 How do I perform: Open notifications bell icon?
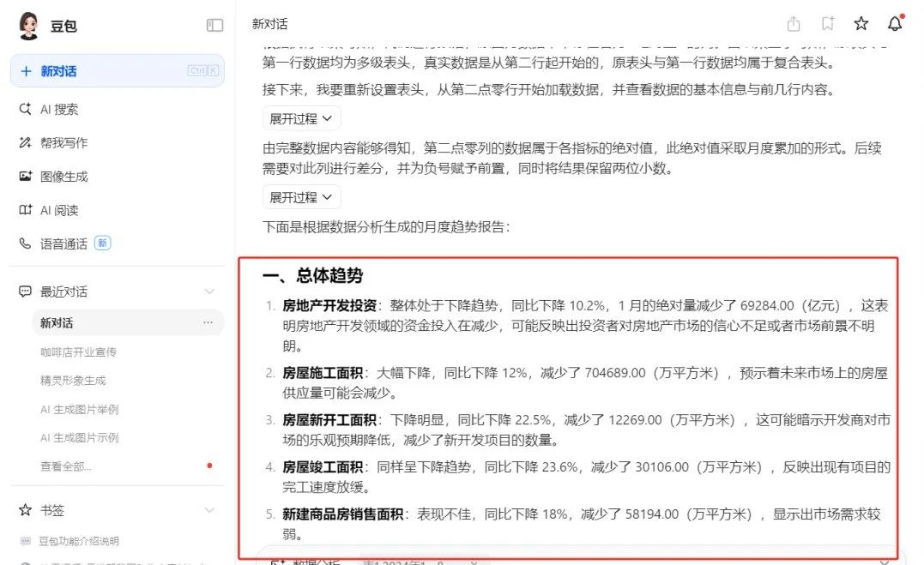pyautogui.click(x=895, y=23)
